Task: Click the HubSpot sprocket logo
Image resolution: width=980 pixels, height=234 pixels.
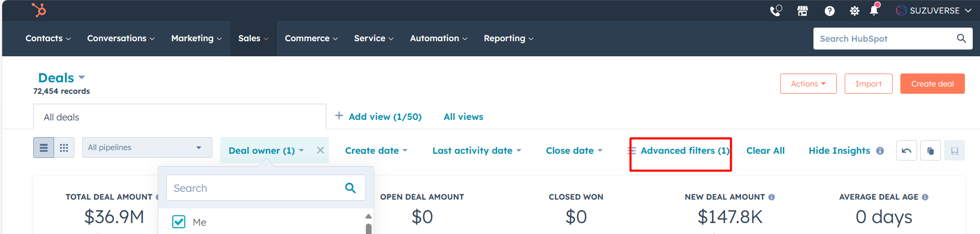Action: click(39, 10)
